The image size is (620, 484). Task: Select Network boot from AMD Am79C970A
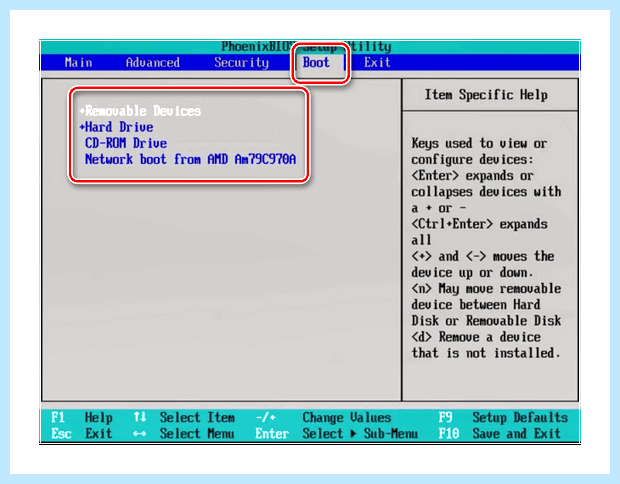coord(190,159)
